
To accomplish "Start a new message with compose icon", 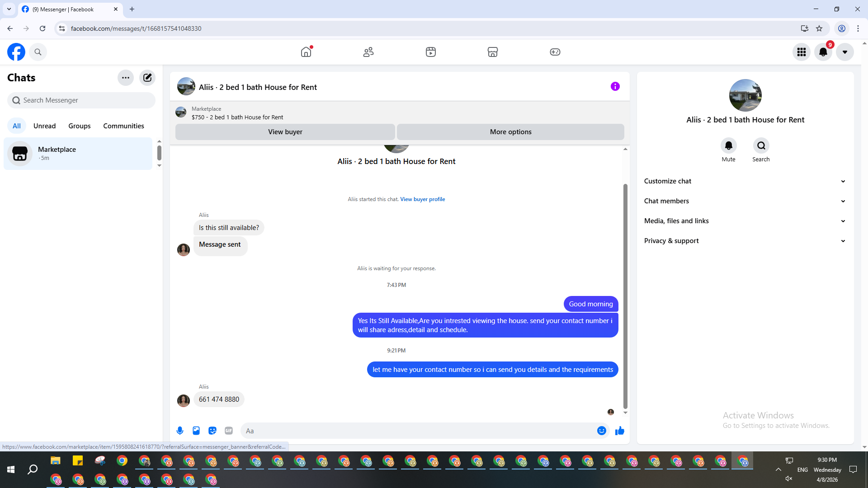I will tap(147, 78).
